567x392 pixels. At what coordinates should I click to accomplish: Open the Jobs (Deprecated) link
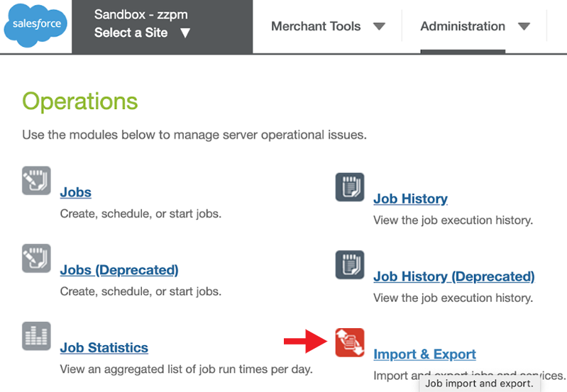(x=119, y=270)
